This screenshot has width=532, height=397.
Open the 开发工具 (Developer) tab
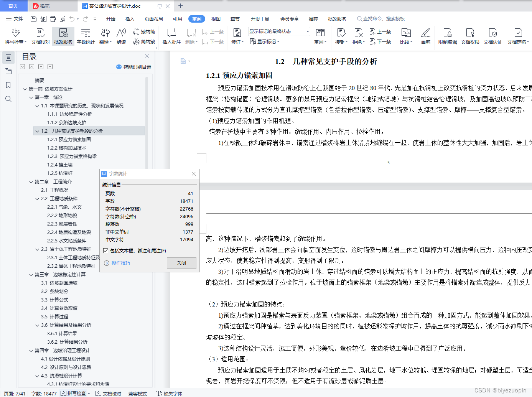coord(260,19)
